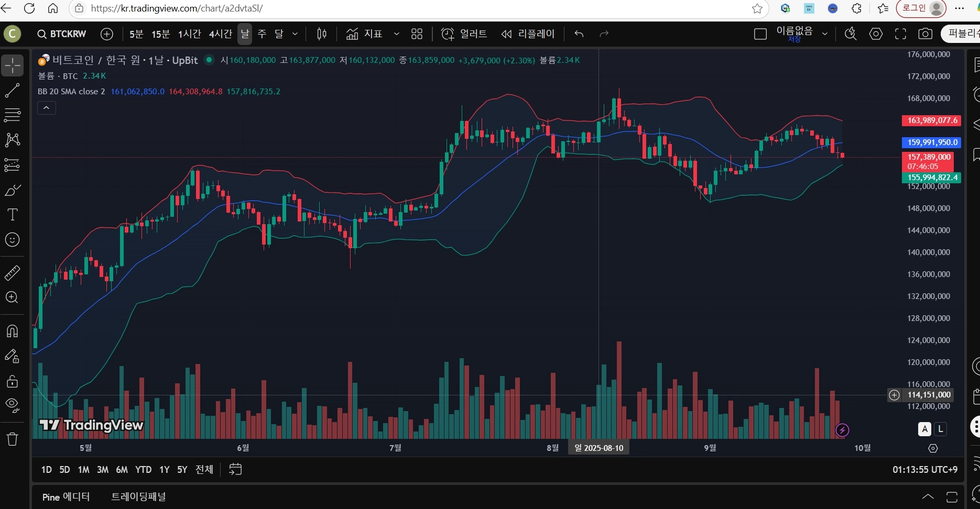Click the BTCKRW symbol search field
Screen dimensions: 980x509
point(62,34)
